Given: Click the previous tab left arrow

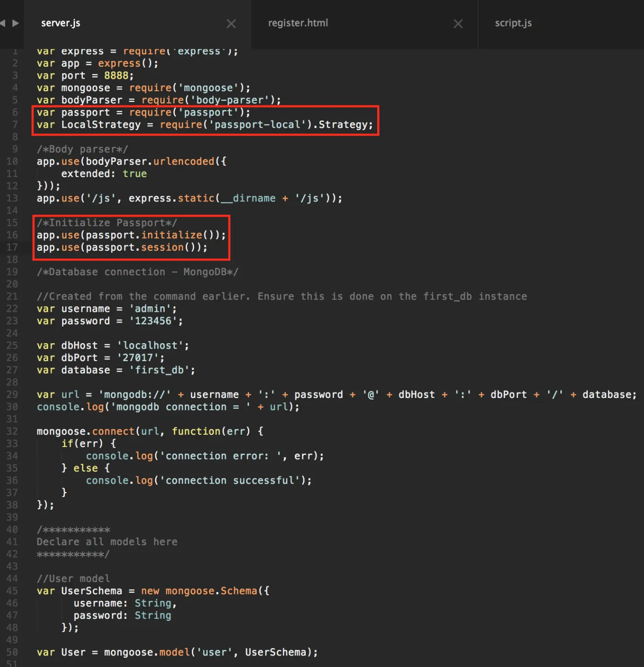Looking at the screenshot, I should coord(3,23).
